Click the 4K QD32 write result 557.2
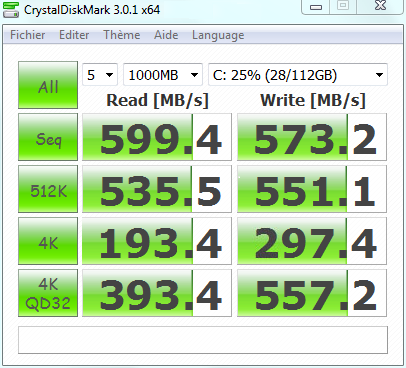 click(x=312, y=293)
